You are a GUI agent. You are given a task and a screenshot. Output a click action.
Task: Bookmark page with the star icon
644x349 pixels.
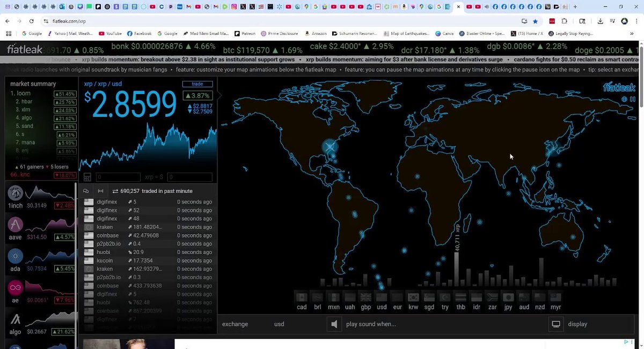(x=535, y=21)
